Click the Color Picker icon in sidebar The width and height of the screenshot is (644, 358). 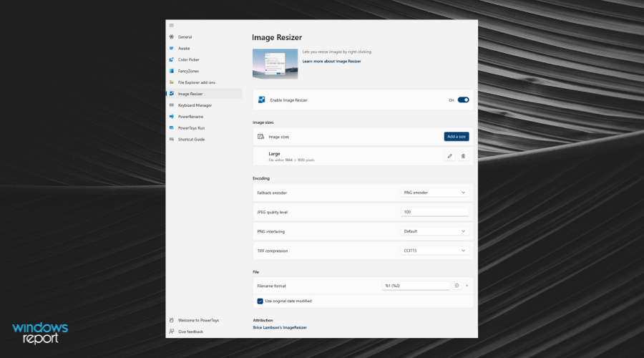pos(172,59)
